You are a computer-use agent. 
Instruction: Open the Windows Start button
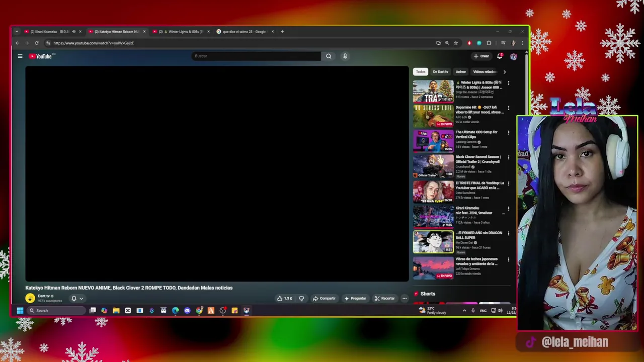(x=20, y=311)
